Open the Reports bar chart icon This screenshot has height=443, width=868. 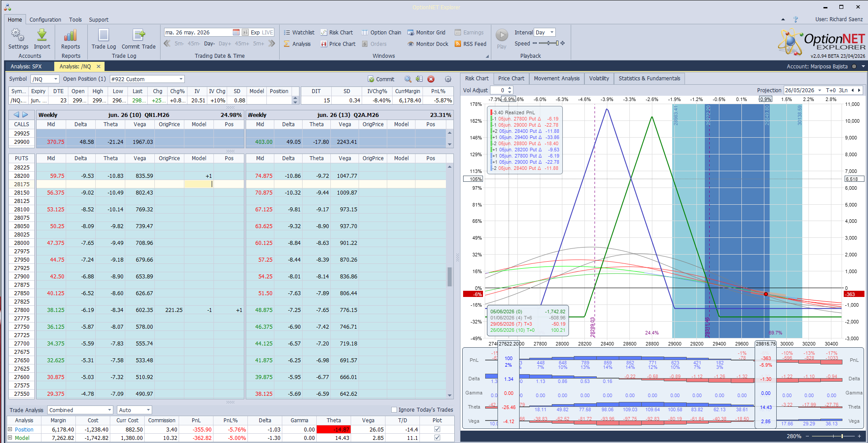click(x=71, y=39)
